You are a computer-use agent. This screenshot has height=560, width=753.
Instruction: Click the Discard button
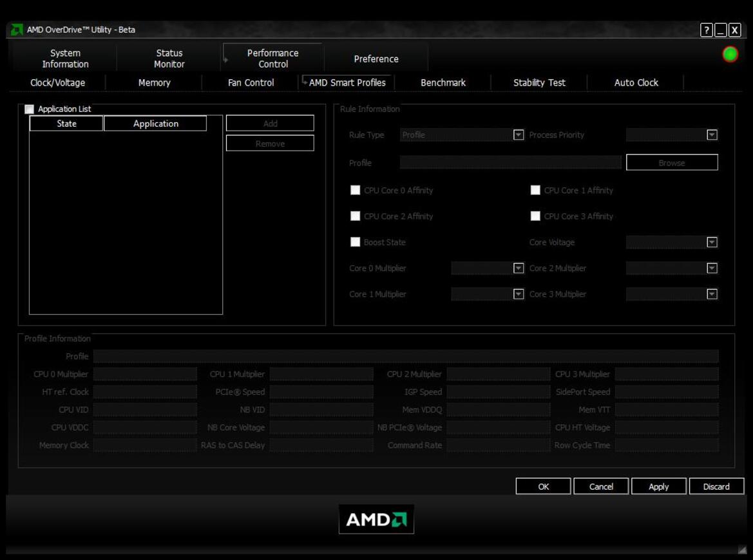(x=716, y=487)
